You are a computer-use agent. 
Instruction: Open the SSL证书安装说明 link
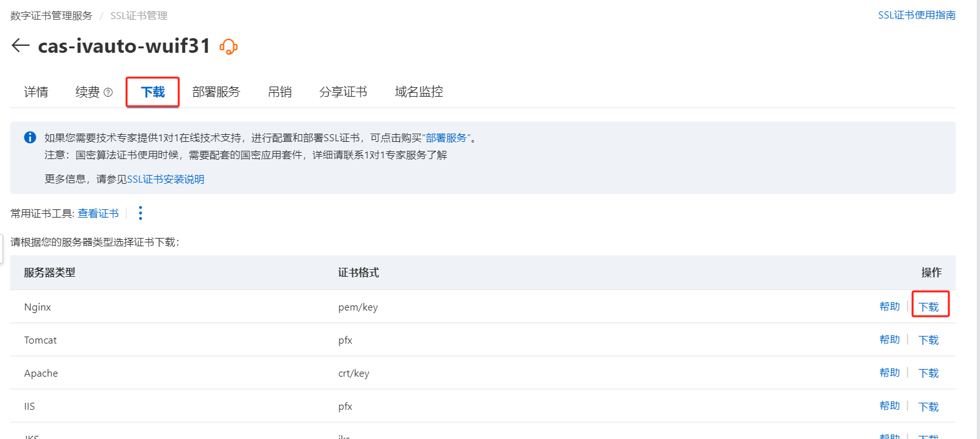point(166,179)
